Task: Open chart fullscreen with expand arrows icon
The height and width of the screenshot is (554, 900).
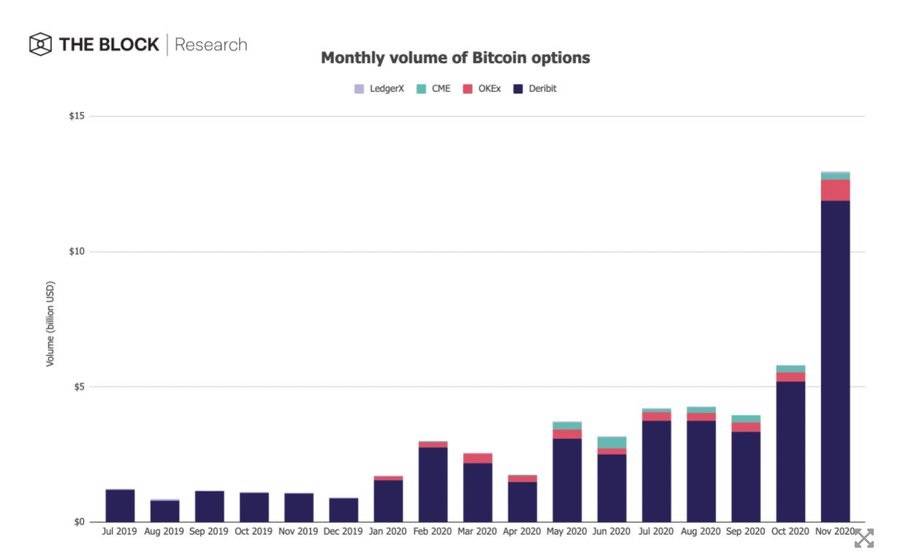Action: pyautogui.click(x=864, y=538)
